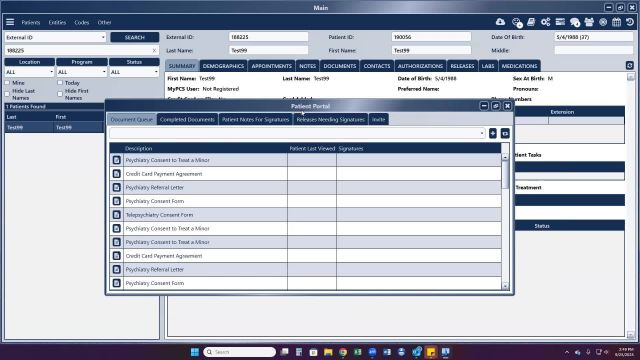This screenshot has height=360, width=640.
Task: Open document icon for first Psychiatry Consent Form
Action: pyautogui.click(x=117, y=201)
